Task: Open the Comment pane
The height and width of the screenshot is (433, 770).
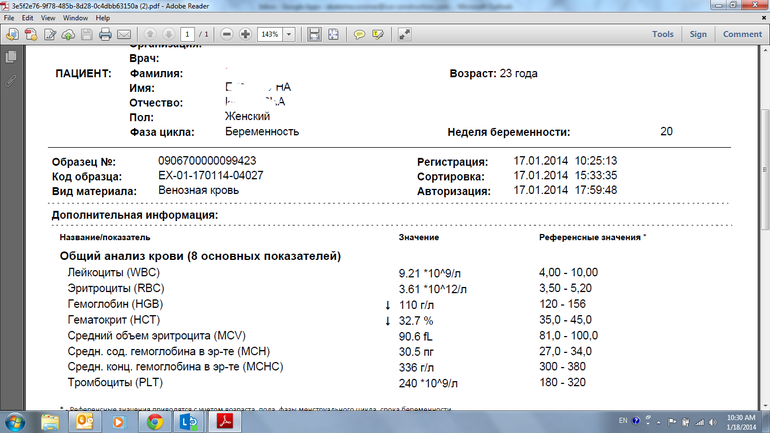Action: click(x=742, y=34)
